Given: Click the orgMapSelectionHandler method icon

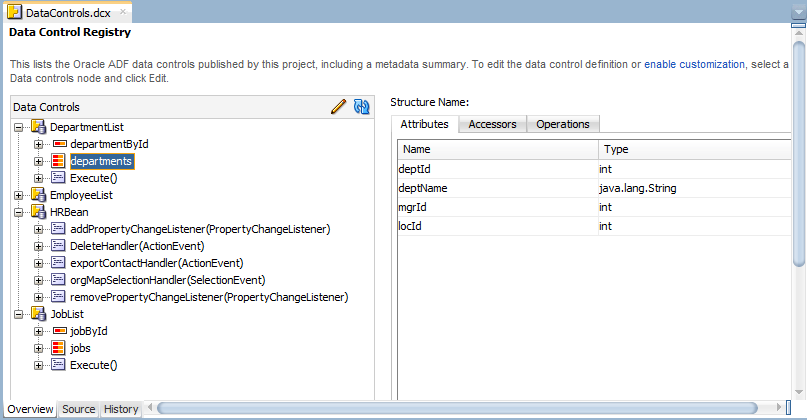Looking at the screenshot, I should 58,280.
